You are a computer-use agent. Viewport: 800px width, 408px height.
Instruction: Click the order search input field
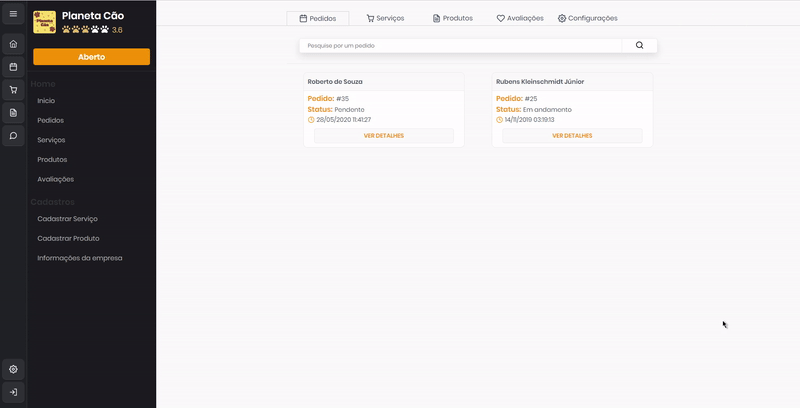[461, 45]
